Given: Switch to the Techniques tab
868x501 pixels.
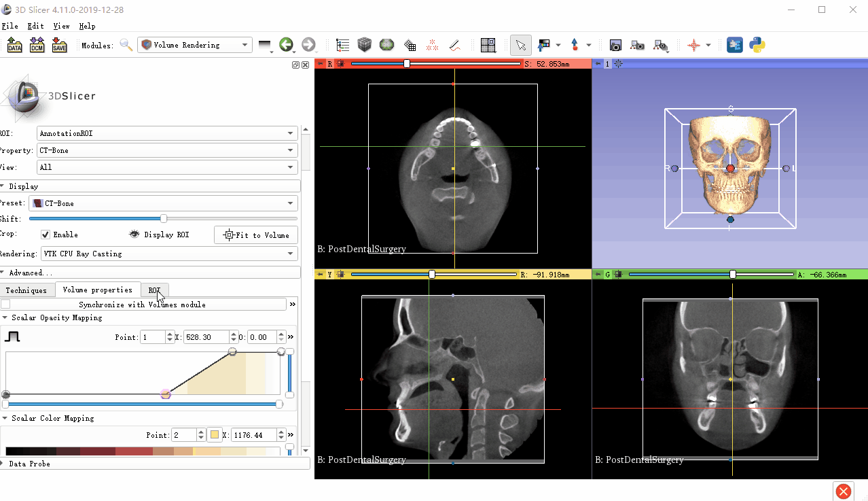Looking at the screenshot, I should tap(26, 290).
